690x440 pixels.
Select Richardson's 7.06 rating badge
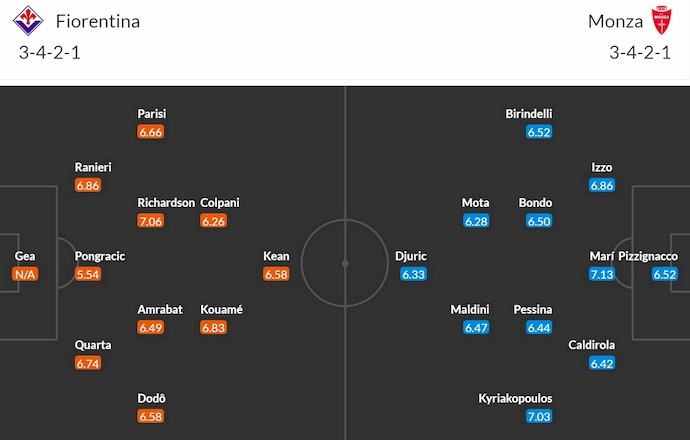(150, 221)
